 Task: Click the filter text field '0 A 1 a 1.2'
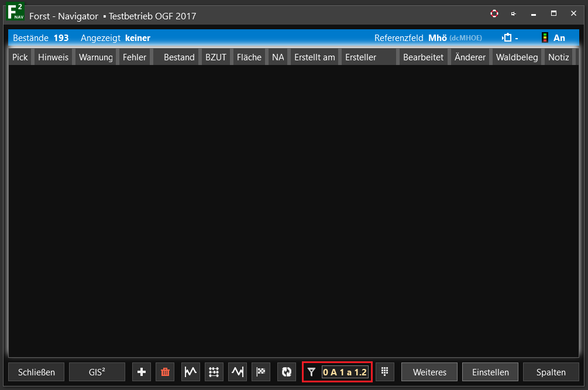[x=345, y=372]
